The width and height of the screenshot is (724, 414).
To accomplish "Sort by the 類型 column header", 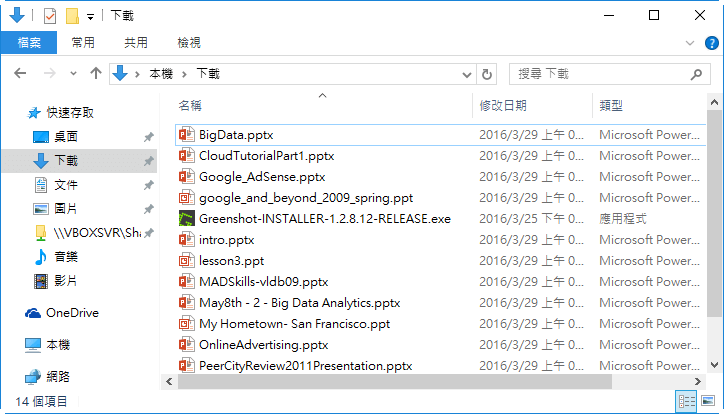I will pos(611,106).
